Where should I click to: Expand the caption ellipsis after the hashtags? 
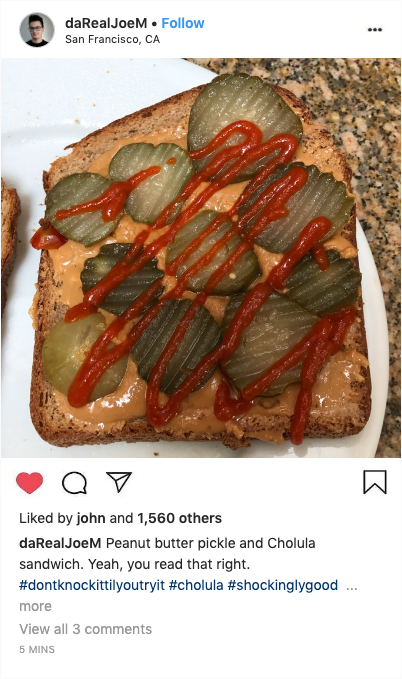click(x=352, y=586)
